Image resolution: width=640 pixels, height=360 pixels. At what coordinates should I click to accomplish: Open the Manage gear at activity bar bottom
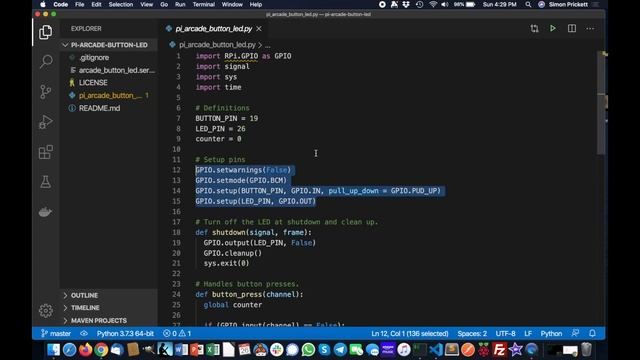(x=46, y=311)
